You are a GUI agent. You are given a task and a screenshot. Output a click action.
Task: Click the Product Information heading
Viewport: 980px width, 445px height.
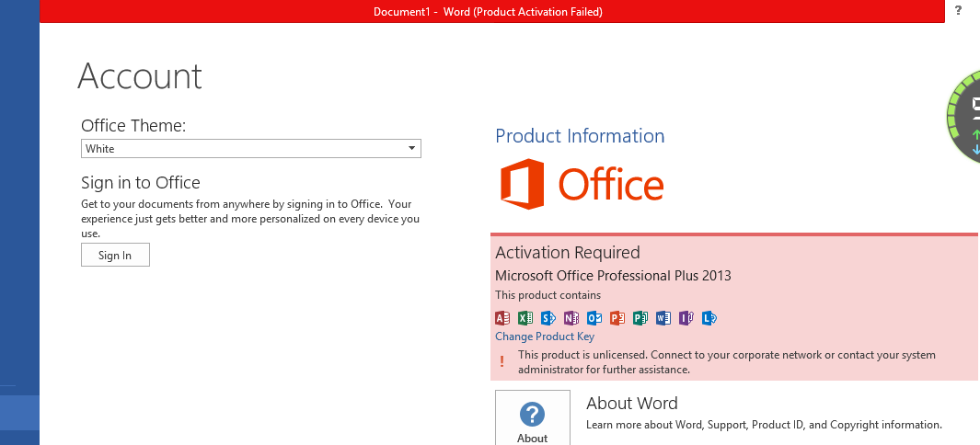tap(580, 135)
